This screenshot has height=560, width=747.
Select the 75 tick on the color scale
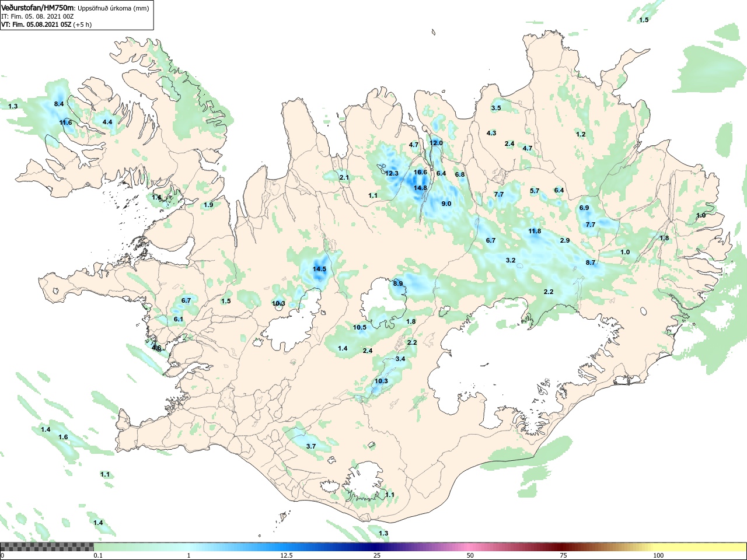(563, 555)
